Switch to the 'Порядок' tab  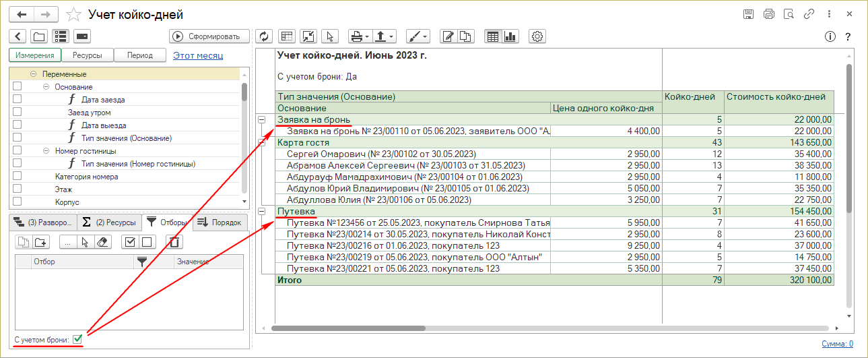(x=220, y=222)
